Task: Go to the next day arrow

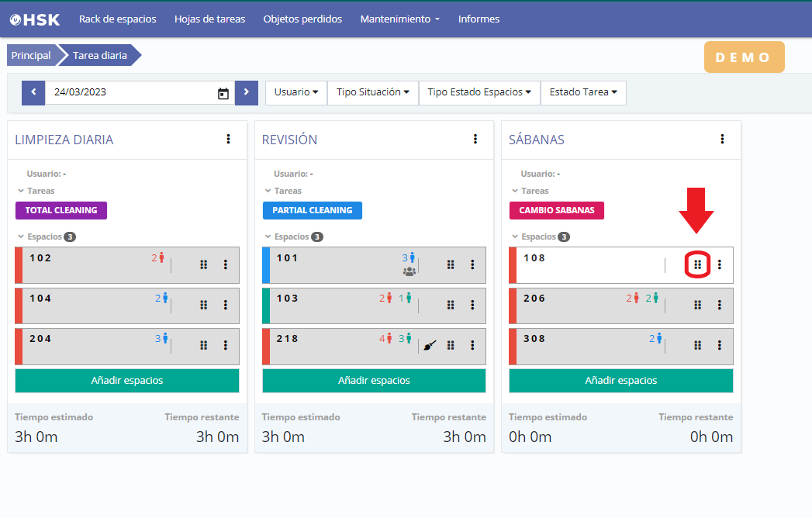Action: pyautogui.click(x=246, y=92)
